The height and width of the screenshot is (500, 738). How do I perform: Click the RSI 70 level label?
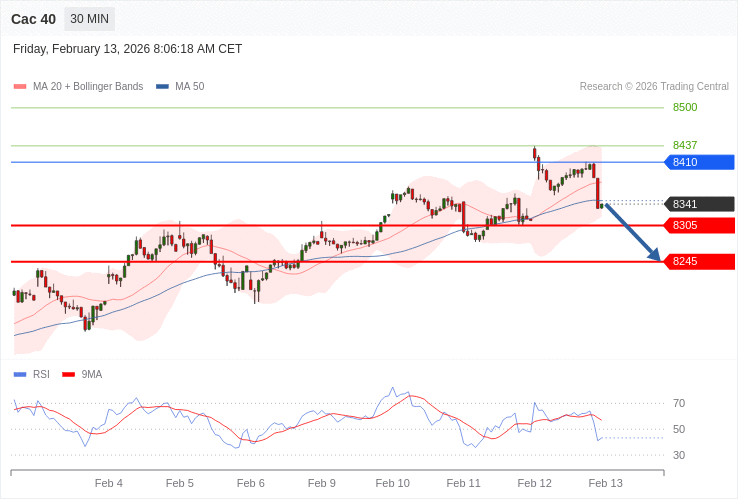[679, 404]
